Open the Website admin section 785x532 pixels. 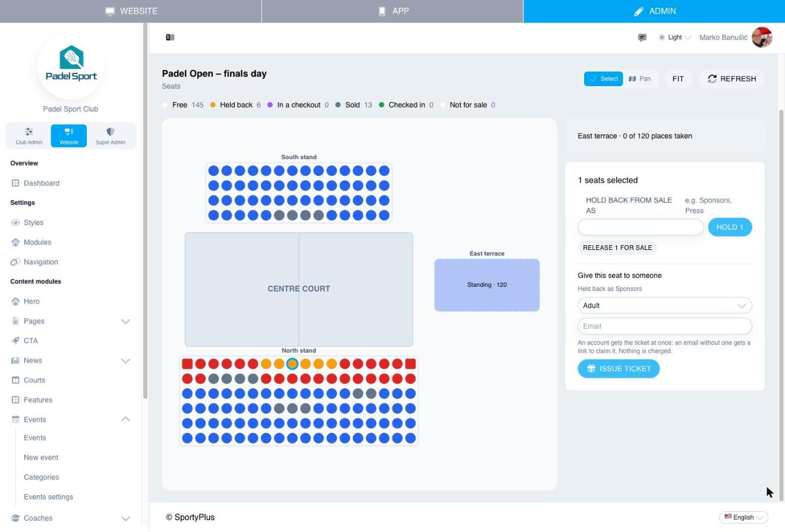[69, 136]
